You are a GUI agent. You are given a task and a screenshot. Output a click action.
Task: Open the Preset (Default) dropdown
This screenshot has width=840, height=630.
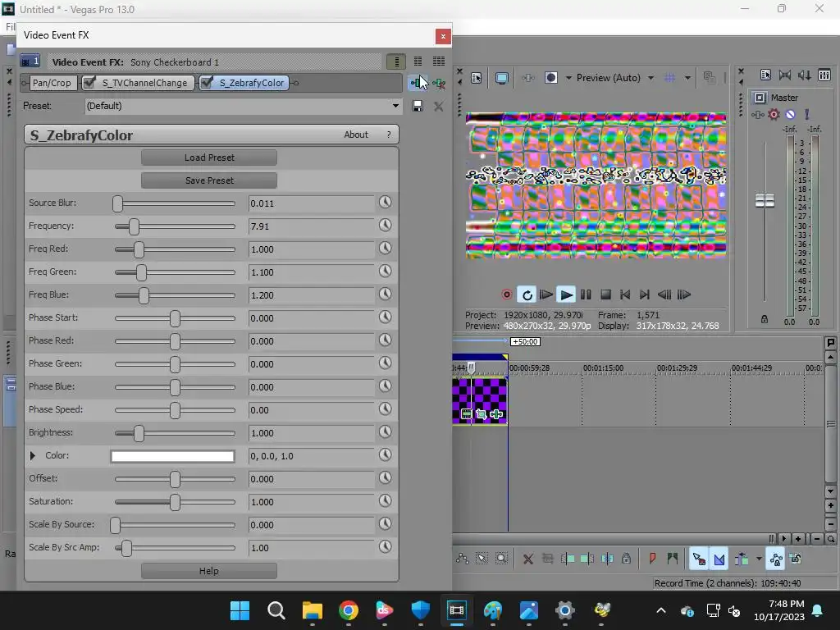click(395, 106)
